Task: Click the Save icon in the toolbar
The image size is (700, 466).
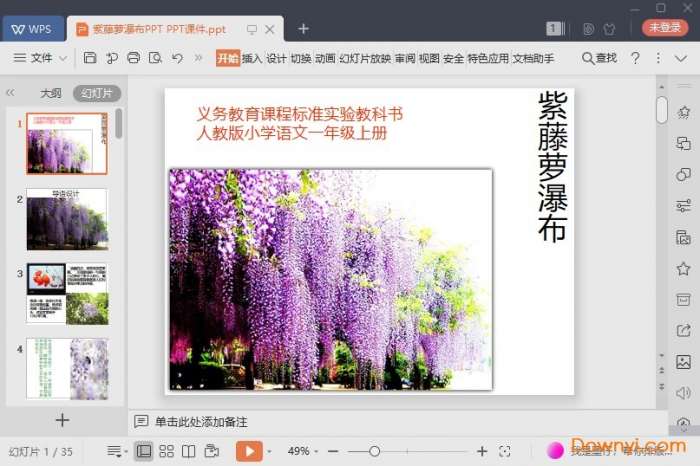Action: click(91, 58)
